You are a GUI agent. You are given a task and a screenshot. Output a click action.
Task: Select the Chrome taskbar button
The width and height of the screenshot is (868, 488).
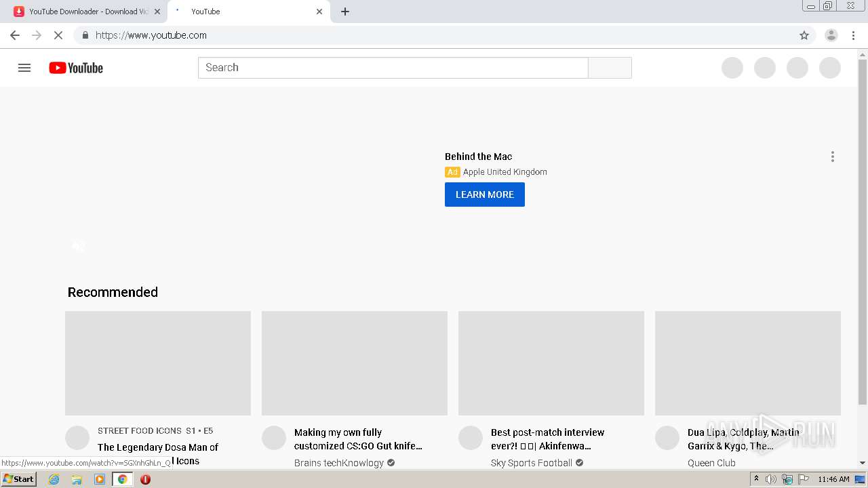[122, 479]
